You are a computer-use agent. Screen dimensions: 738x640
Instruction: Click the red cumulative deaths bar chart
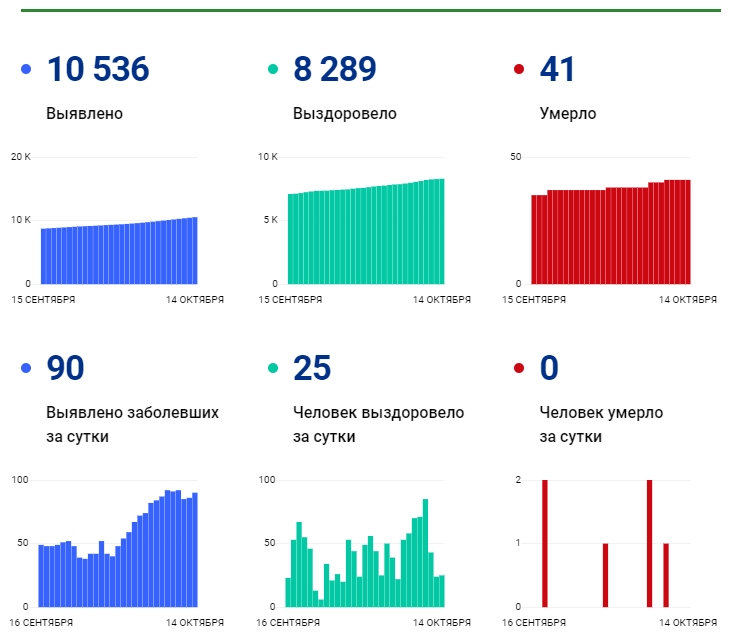pos(611,232)
